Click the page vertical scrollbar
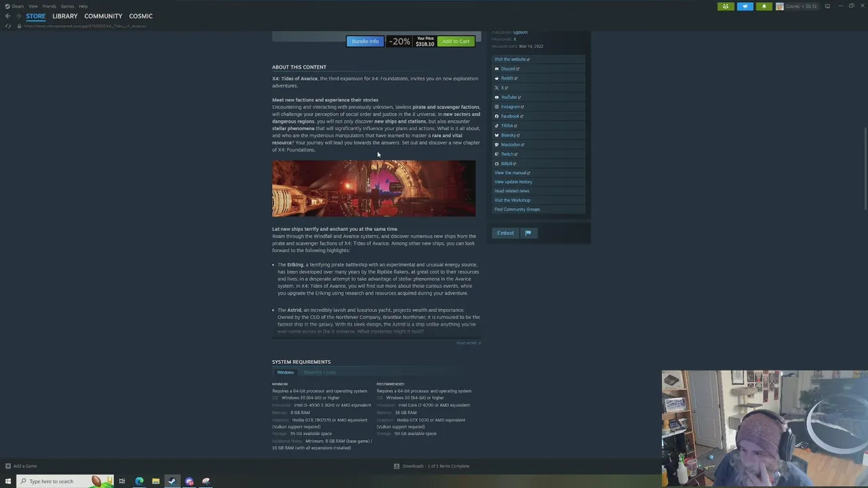The height and width of the screenshot is (488, 868). (x=865, y=169)
